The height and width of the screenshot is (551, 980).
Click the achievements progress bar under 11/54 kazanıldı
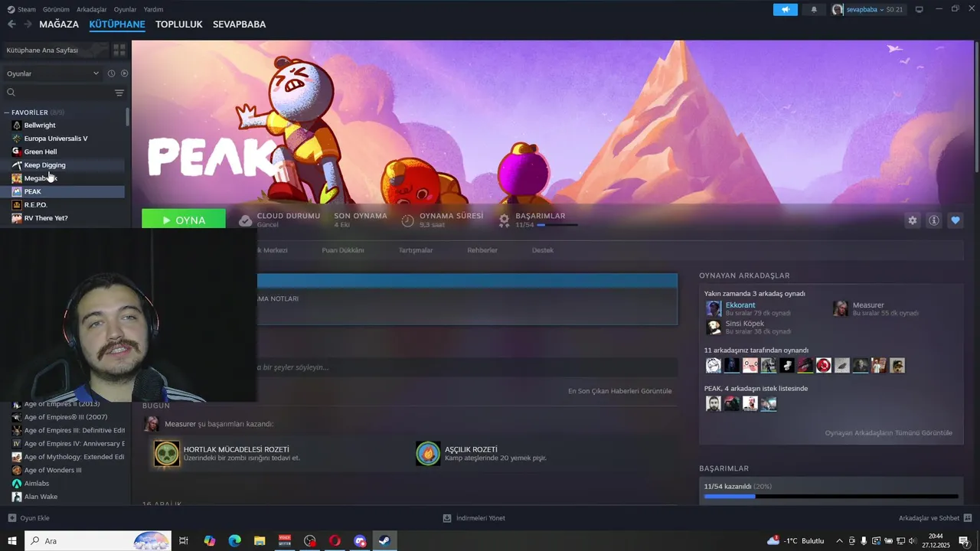click(831, 497)
